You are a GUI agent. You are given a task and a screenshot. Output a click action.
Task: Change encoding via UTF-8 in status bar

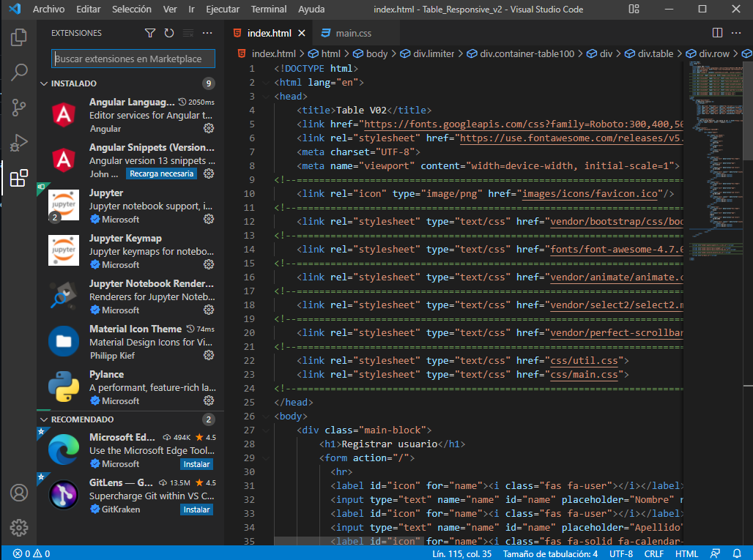pyautogui.click(x=621, y=553)
